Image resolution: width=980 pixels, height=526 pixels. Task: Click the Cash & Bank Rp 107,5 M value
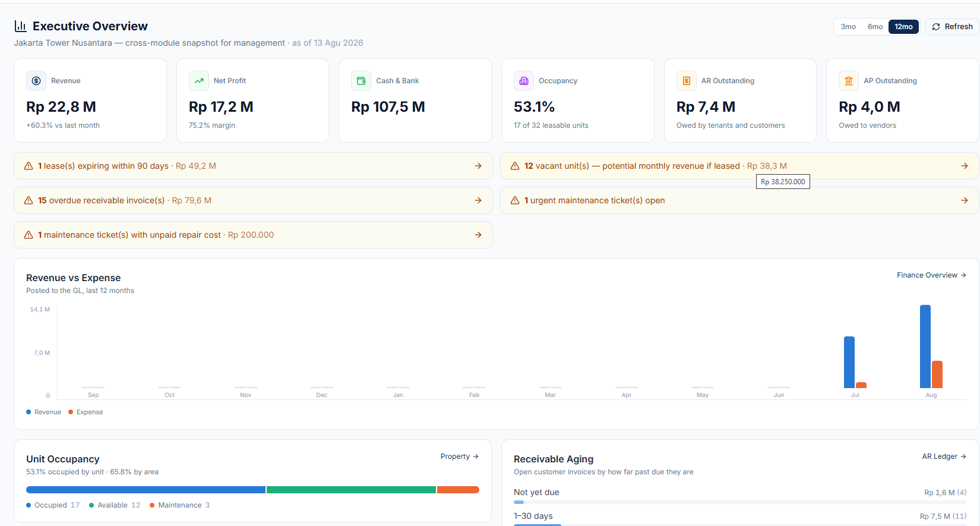point(388,107)
